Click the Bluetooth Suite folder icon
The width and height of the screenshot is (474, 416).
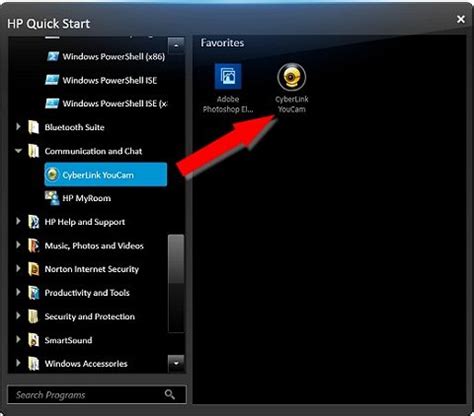coord(33,127)
